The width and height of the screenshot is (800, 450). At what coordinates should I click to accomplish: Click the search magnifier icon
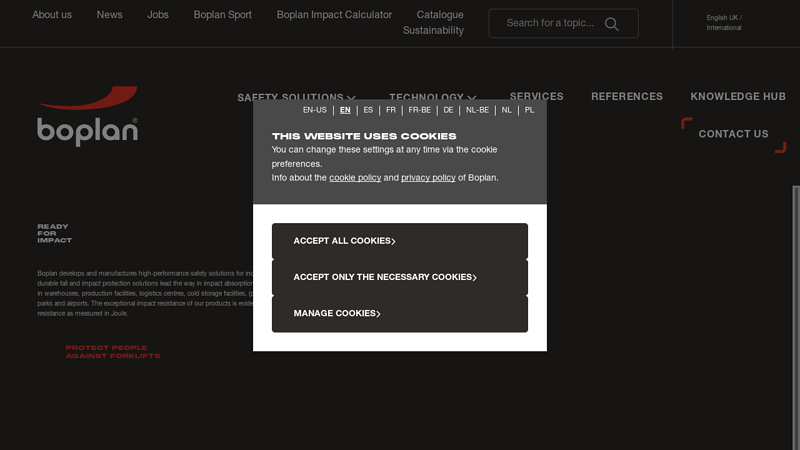coord(611,24)
